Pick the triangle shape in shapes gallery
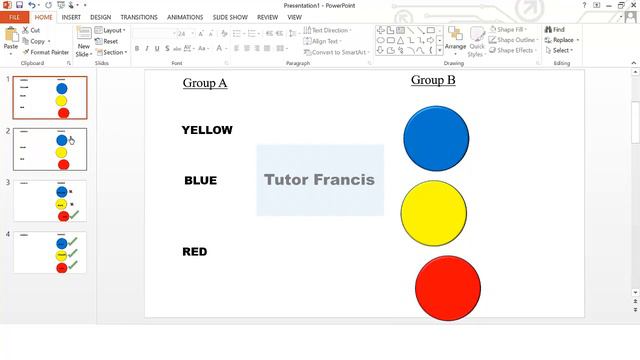This screenshot has height=360, width=640. pos(400,40)
